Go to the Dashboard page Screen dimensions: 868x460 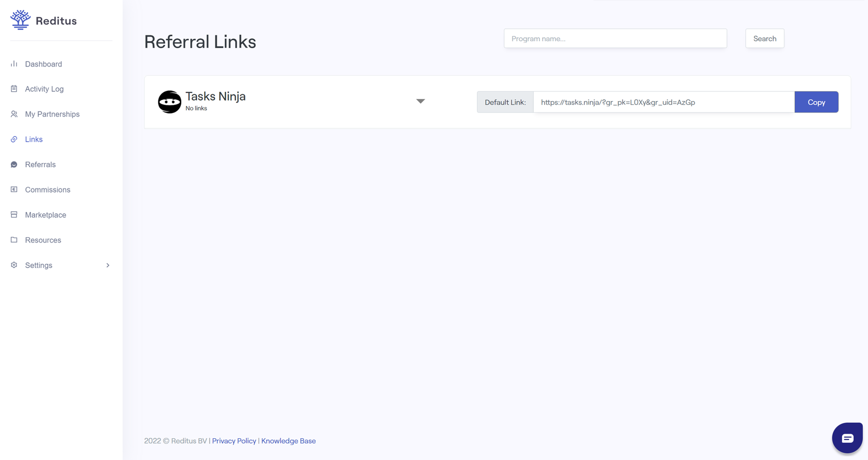pos(43,64)
